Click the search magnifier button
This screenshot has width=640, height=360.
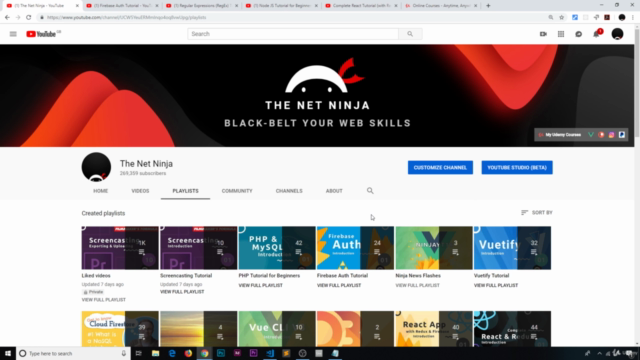click(410, 34)
